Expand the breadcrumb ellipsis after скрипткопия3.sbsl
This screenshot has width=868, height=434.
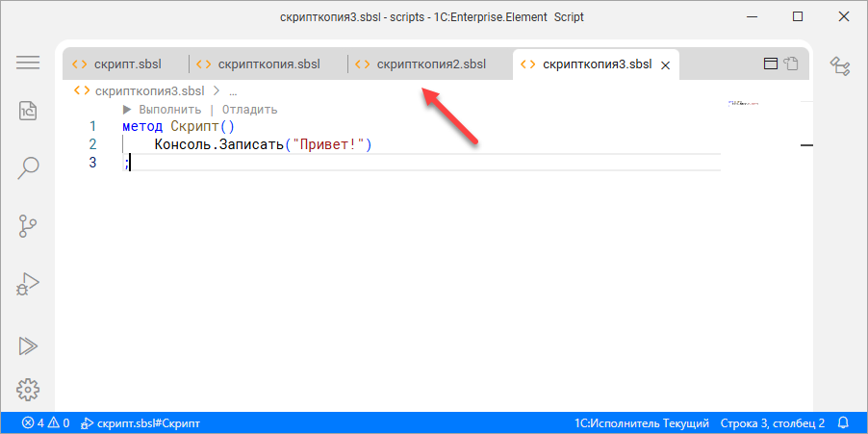pos(233,90)
